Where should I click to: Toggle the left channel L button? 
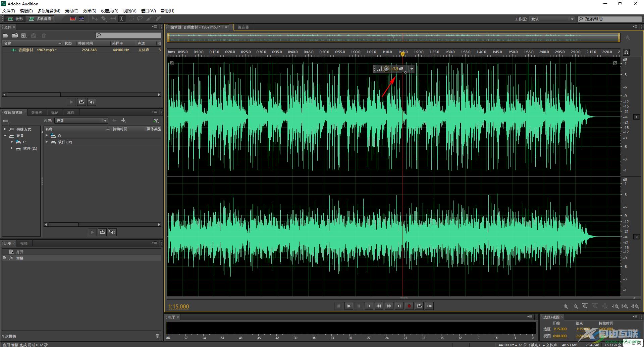[x=637, y=117]
